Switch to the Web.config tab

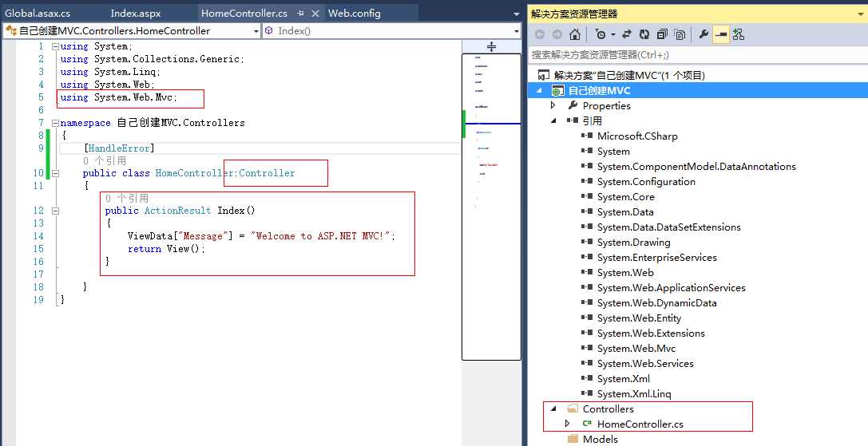pyautogui.click(x=355, y=13)
